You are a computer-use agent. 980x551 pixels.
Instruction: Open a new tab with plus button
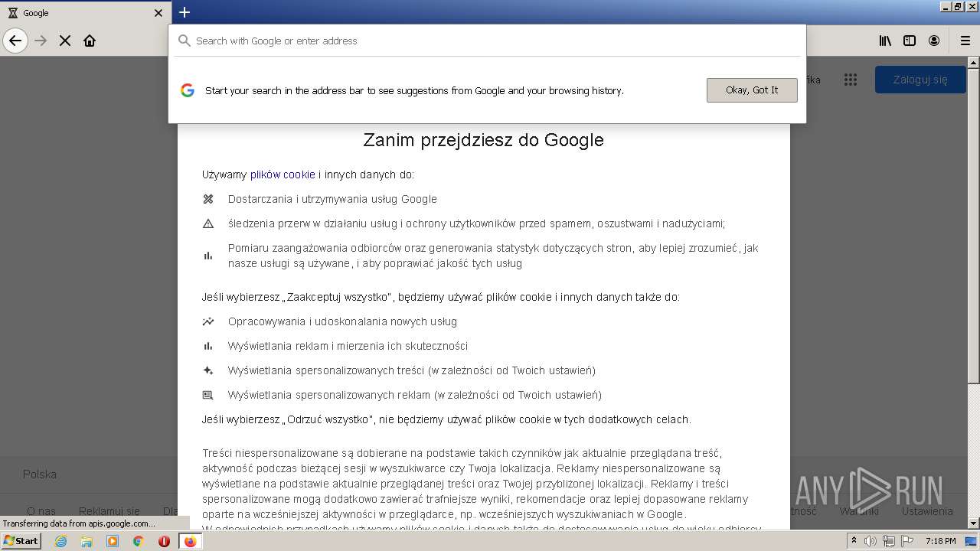tap(185, 12)
